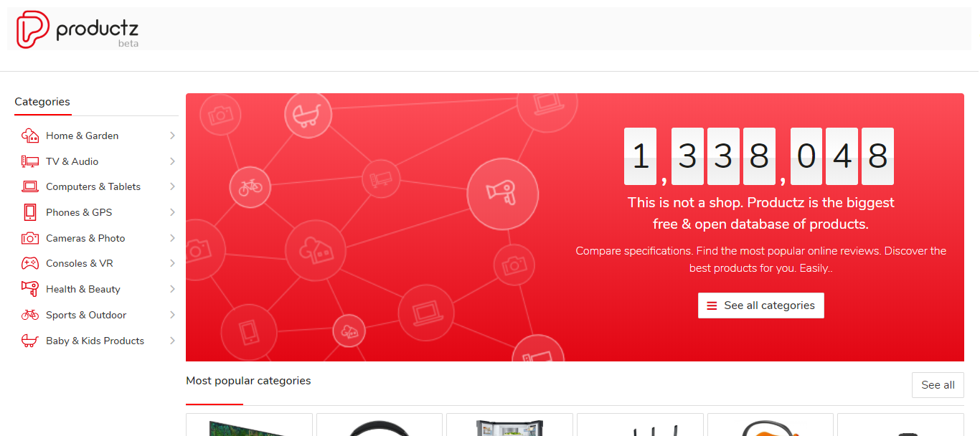Open the Consoles & VR category
The width and height of the screenshot is (980, 436).
pos(80,263)
